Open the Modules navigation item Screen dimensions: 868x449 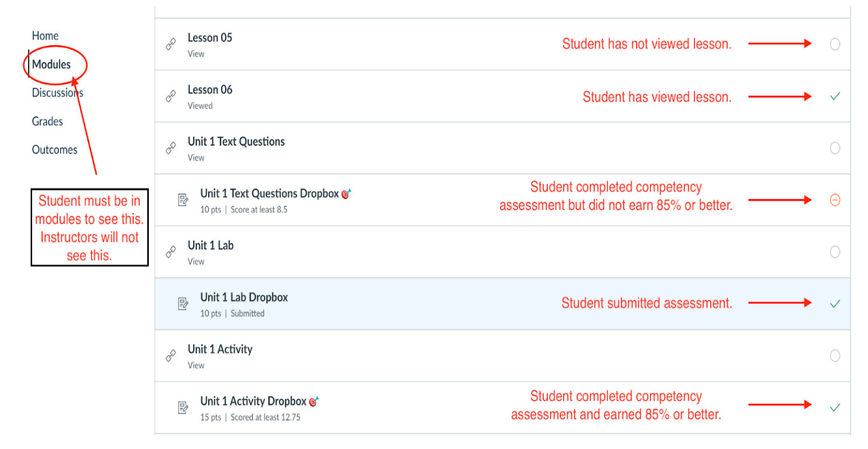point(51,65)
